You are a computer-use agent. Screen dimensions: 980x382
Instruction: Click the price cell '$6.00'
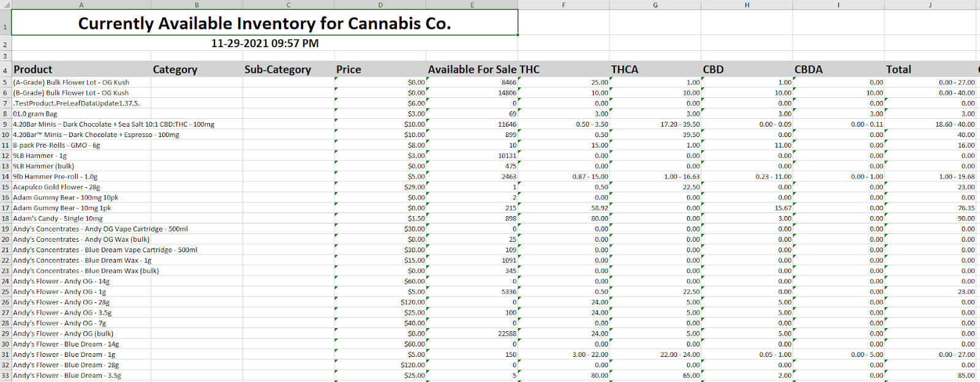click(380, 103)
